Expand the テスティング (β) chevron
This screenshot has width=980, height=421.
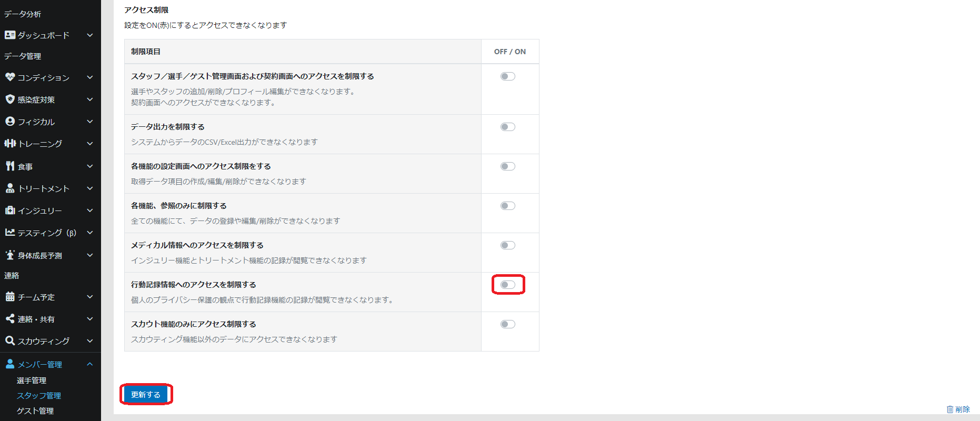pyautogui.click(x=90, y=233)
